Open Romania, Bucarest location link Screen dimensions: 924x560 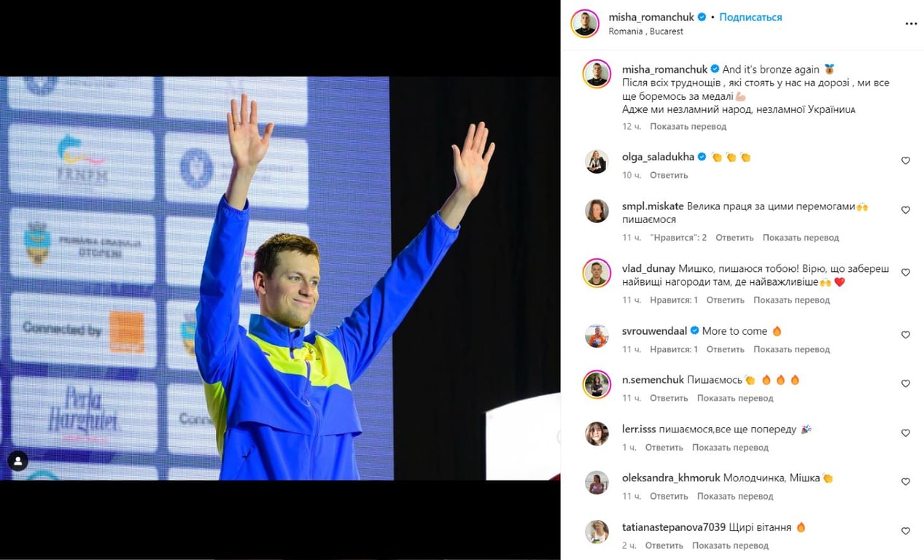(x=645, y=31)
